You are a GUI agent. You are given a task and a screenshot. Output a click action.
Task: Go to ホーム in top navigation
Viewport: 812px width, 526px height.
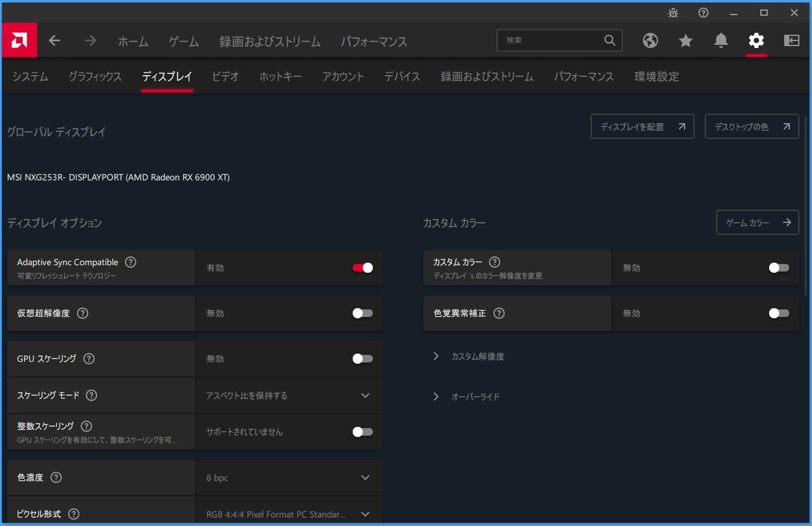[133, 42]
